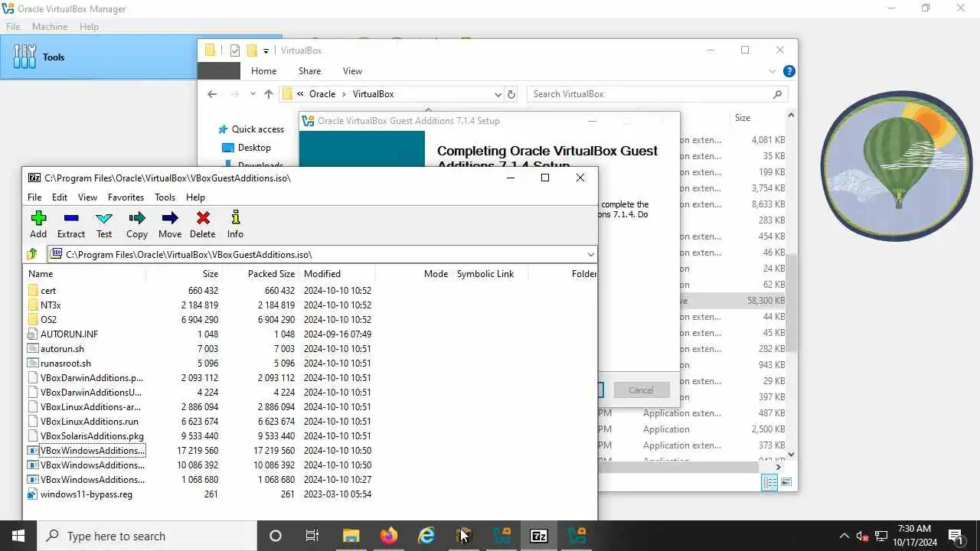Switch to the Share tab in Explorer

pos(309,71)
